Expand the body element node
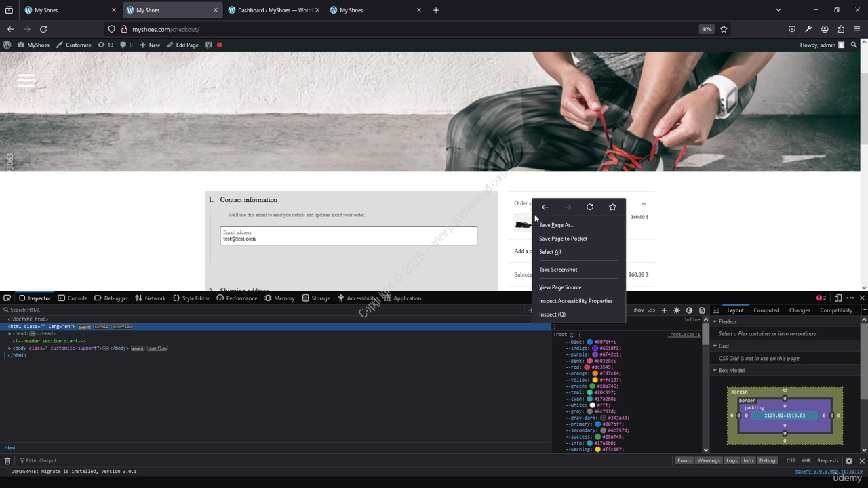Viewport: 868px width, 488px height. (x=9, y=348)
